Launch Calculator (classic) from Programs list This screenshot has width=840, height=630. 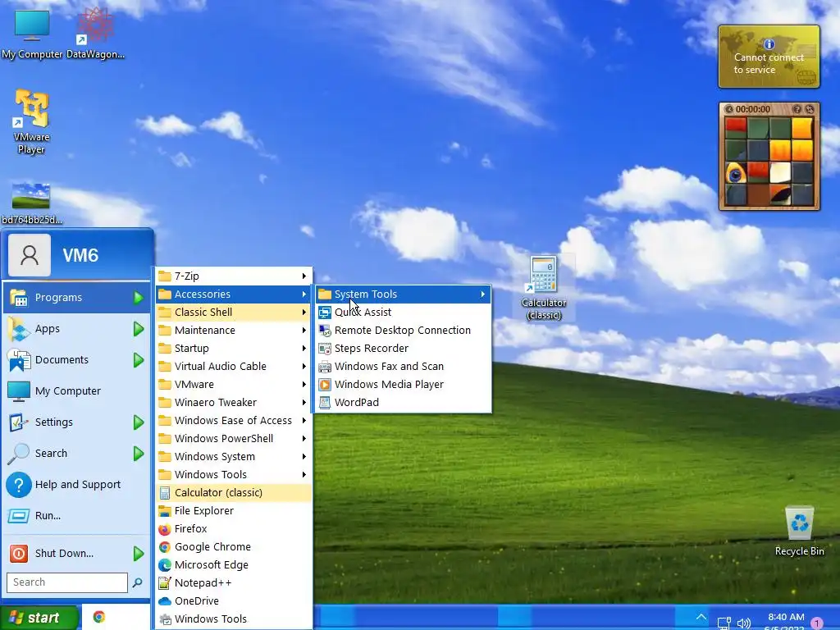tap(234, 493)
